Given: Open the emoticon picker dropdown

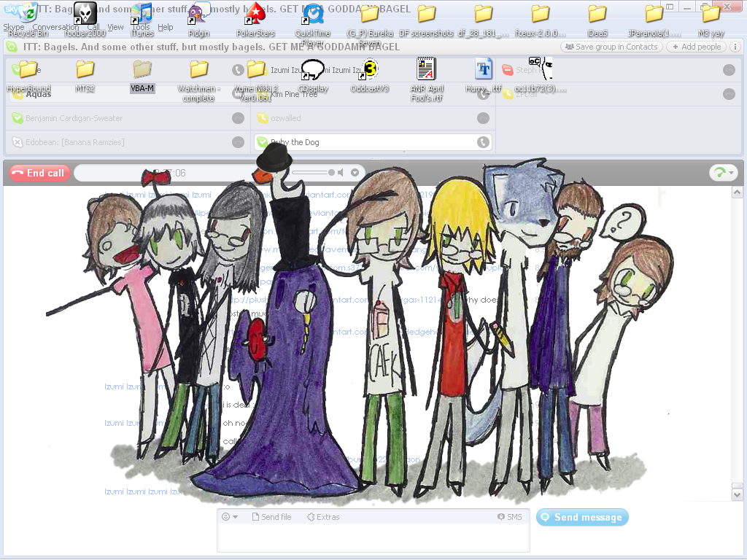Looking at the screenshot, I should coord(230,517).
